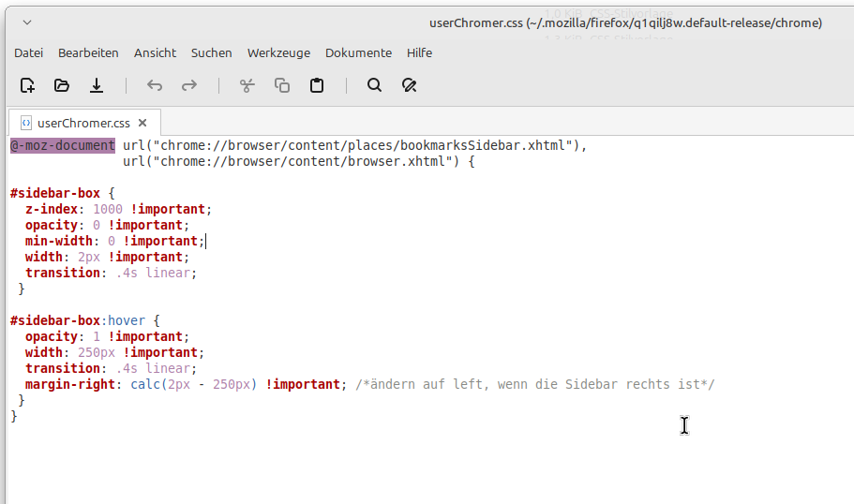Save the document with download-arrow icon
The height and width of the screenshot is (504, 854).
pyautogui.click(x=97, y=85)
